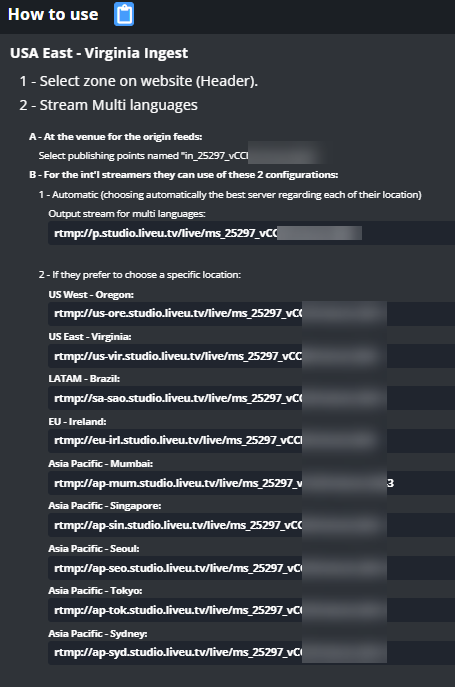455x687 pixels.
Task: Select the Asia Pacific Sydney stream URL
Action: pyautogui.click(x=252, y=652)
